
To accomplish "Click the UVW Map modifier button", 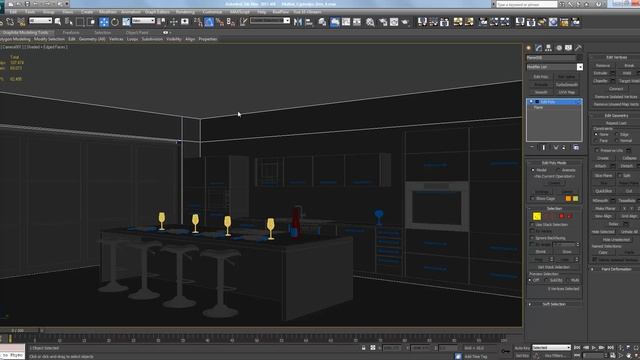I will tap(567, 92).
